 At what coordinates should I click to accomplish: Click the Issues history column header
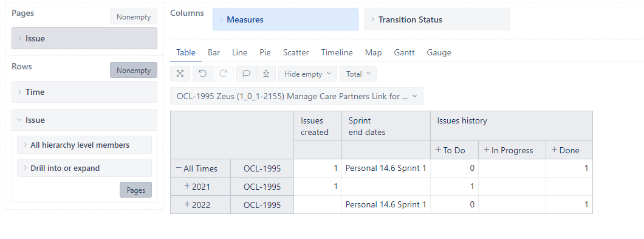(512, 126)
